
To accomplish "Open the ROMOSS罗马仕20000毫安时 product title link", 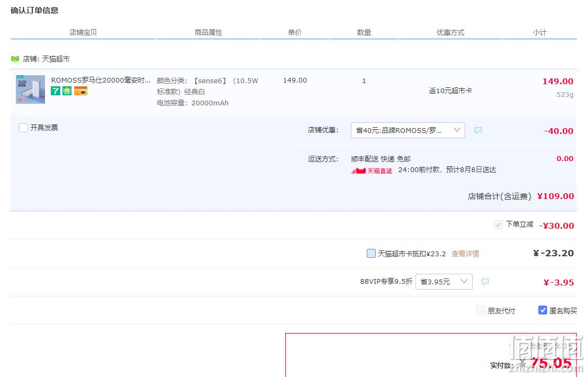I will pyautogui.click(x=101, y=80).
